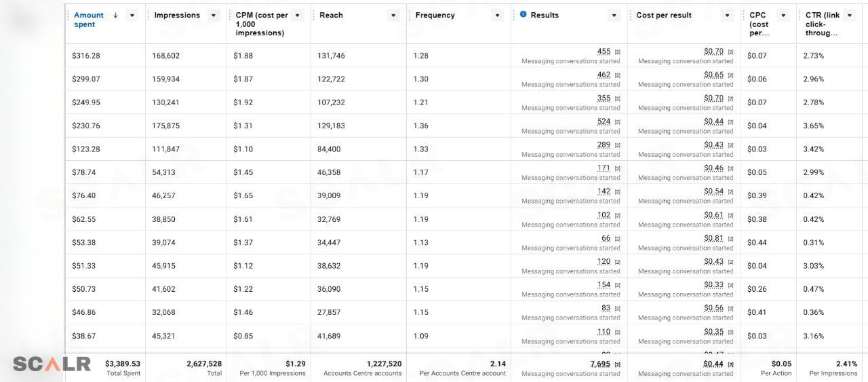The image size is (868, 382).
Task: Click the [2] badge beside $0.61 cost per result
Action: coord(730,215)
